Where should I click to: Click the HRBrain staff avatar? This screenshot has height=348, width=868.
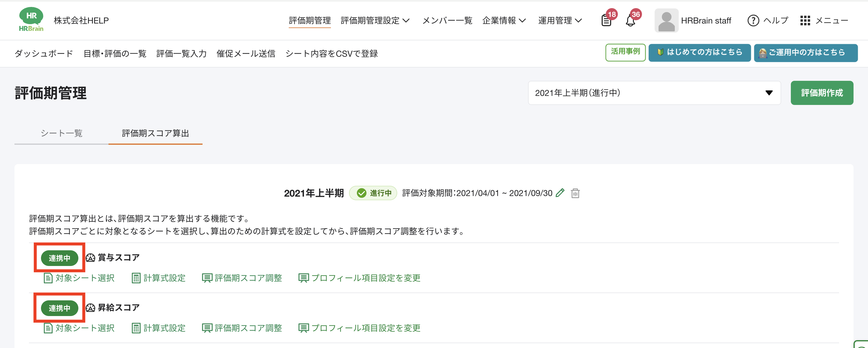[x=666, y=21]
